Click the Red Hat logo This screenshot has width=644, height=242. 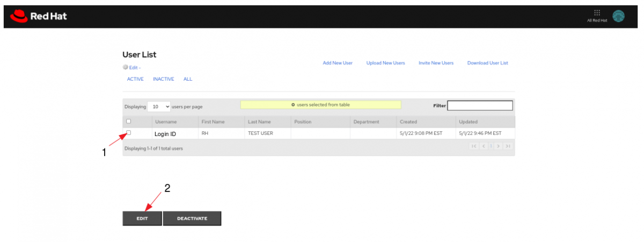(x=38, y=17)
